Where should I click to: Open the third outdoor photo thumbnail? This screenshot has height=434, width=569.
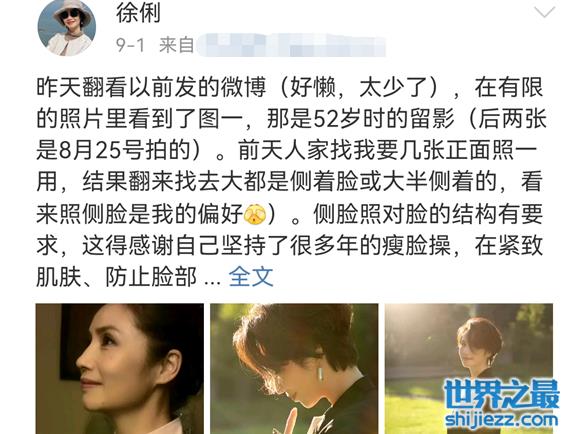(469, 369)
